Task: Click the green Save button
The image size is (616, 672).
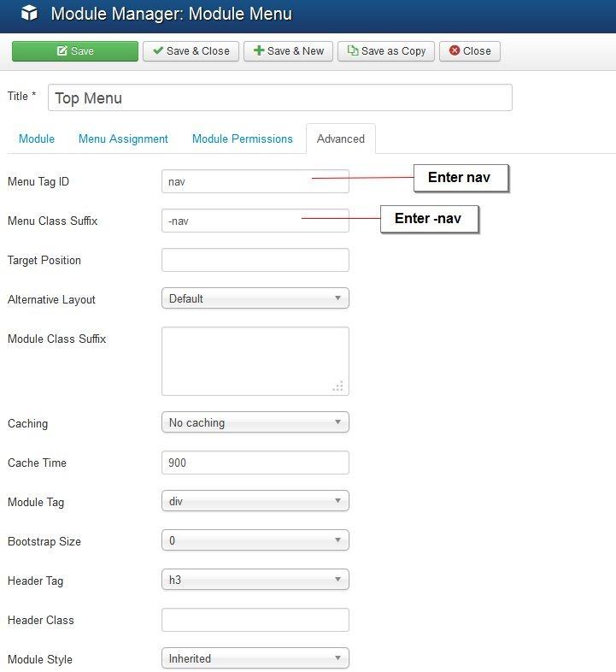Action: pos(75,51)
